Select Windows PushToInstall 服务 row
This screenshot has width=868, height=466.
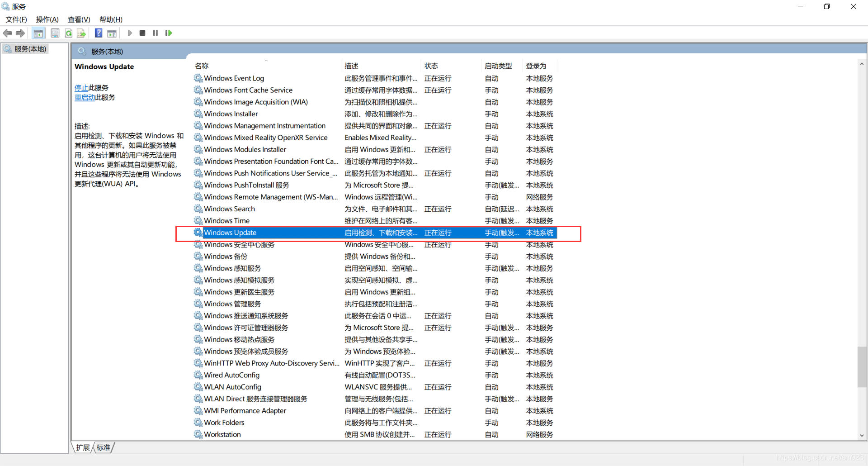click(x=375, y=185)
